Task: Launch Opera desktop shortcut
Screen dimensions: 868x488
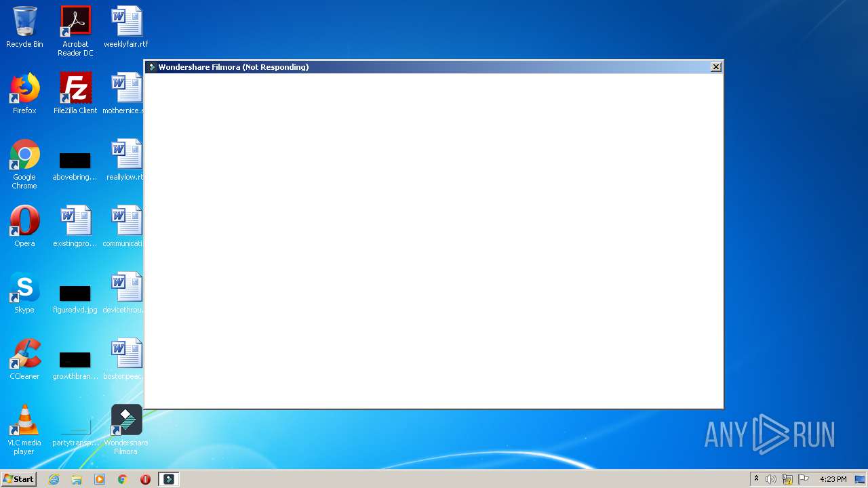Action: click(x=24, y=226)
